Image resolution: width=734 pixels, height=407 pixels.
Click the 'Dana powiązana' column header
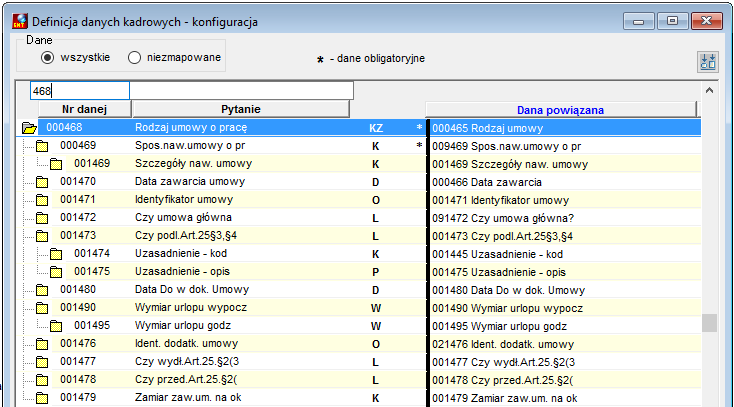point(560,110)
